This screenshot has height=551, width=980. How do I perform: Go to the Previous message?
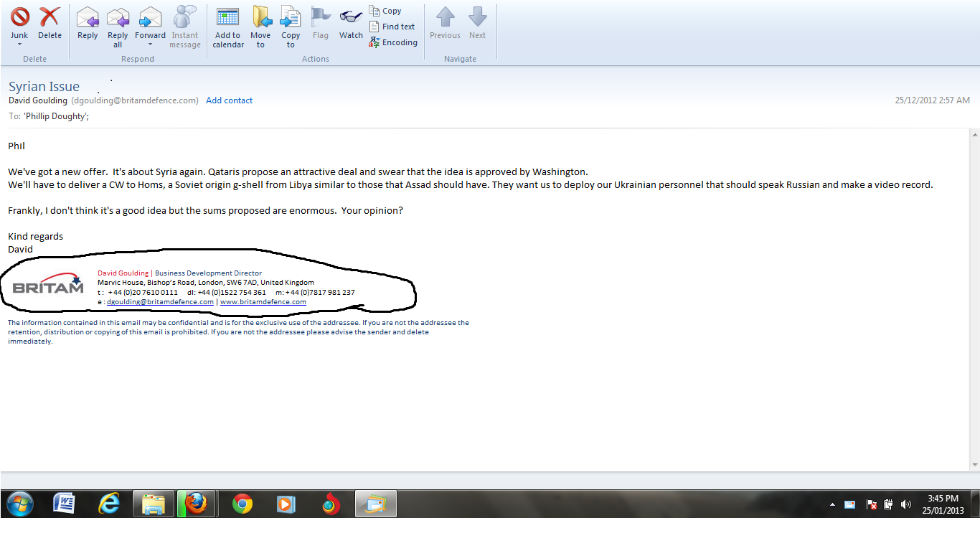point(445,23)
